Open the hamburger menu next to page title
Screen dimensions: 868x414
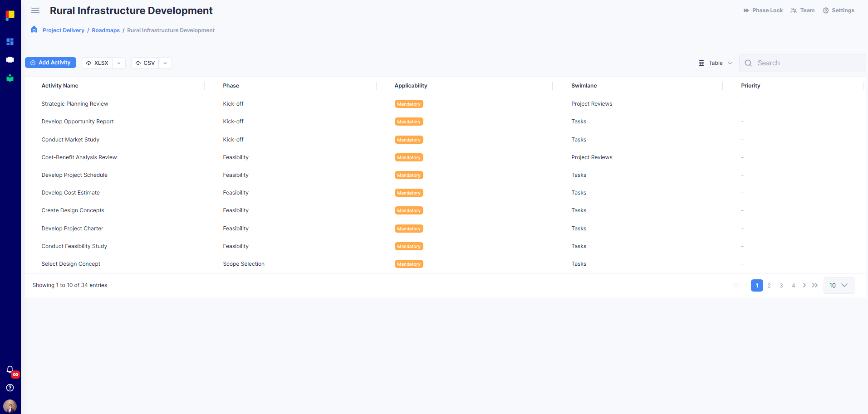(35, 10)
